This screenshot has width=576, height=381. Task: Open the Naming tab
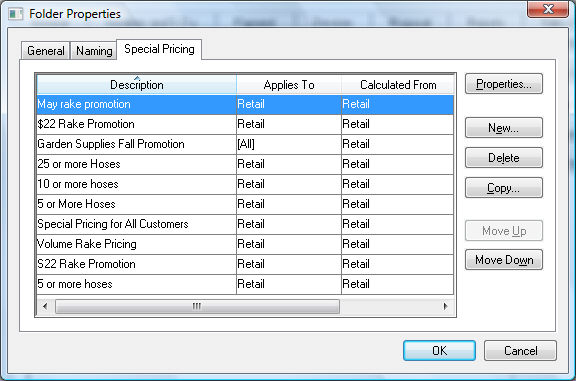pos(94,51)
